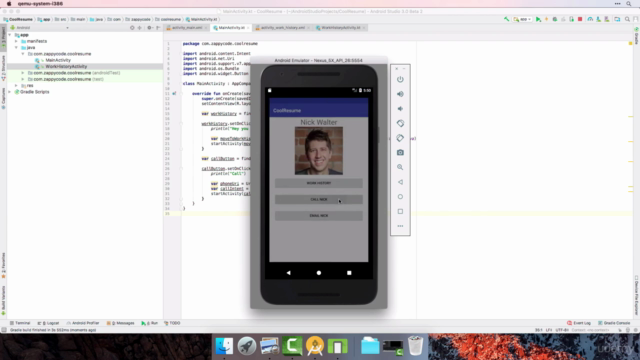This screenshot has height=360, width=640.
Task: Open Project Structure toolbar icon
Action: 617,19
